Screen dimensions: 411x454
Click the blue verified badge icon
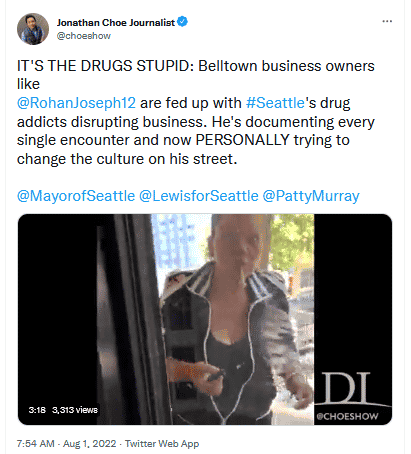click(182, 22)
